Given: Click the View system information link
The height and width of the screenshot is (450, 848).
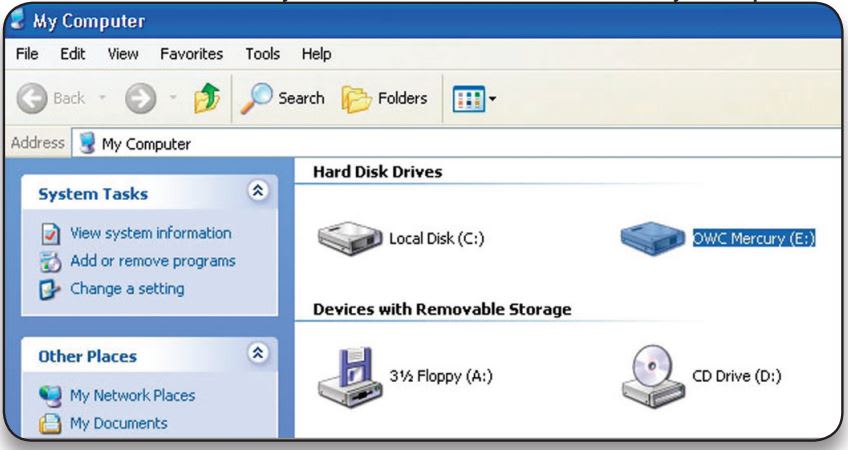Looking at the screenshot, I should pyautogui.click(x=151, y=233).
